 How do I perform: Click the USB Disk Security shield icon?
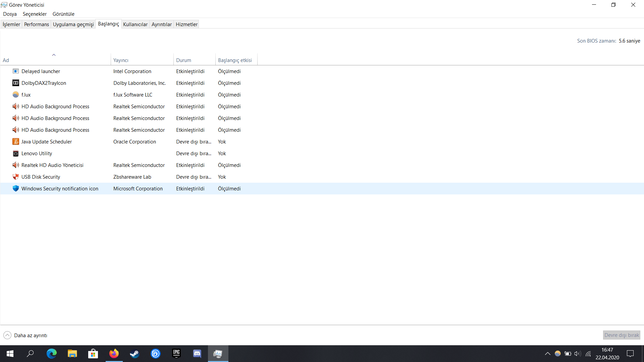click(x=15, y=177)
